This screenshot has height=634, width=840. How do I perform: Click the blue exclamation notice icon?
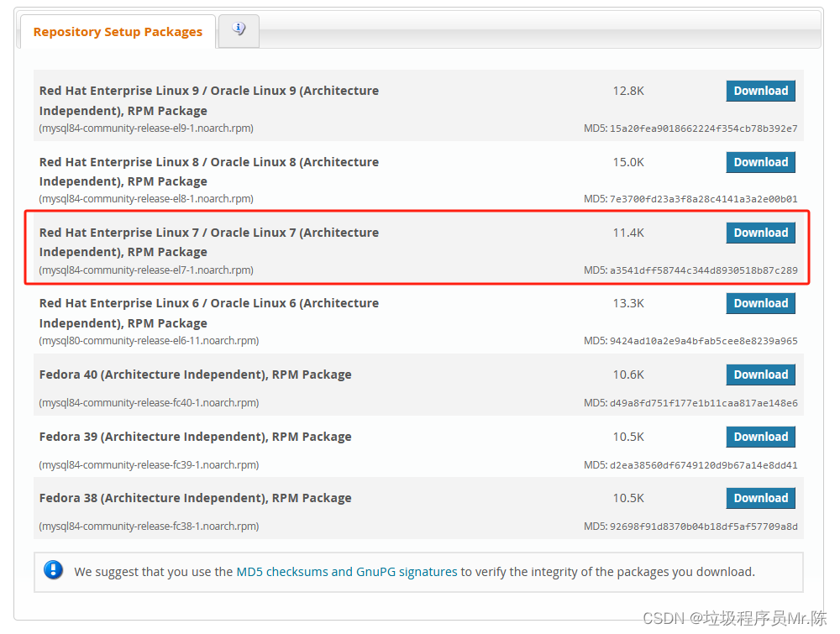[53, 569]
